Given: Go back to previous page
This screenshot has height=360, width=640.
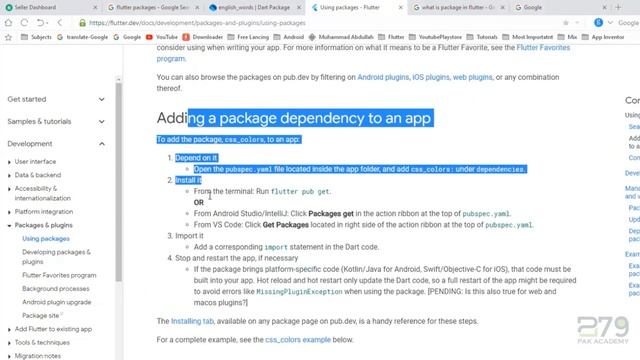Looking at the screenshot, I should 60,23.
